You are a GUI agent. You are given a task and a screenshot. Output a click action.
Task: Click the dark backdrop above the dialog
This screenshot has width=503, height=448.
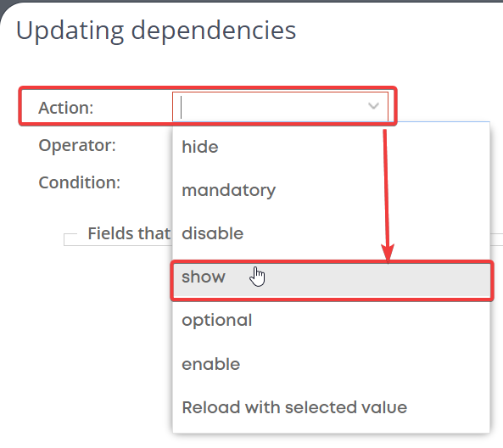[251, 1]
